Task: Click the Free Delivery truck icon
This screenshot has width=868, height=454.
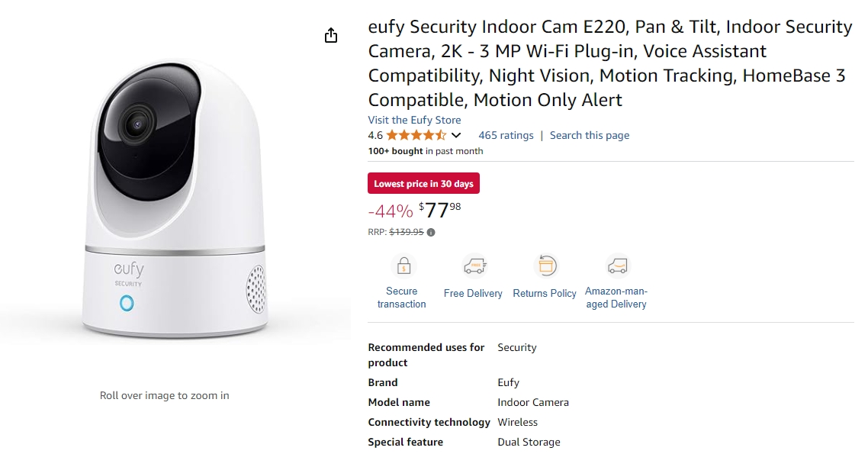Action: [x=474, y=266]
